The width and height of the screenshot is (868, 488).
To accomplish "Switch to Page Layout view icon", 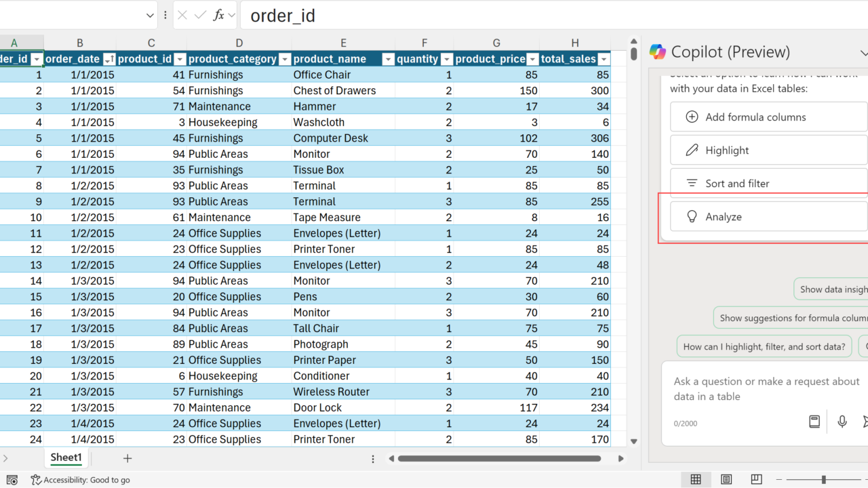I will (x=726, y=480).
